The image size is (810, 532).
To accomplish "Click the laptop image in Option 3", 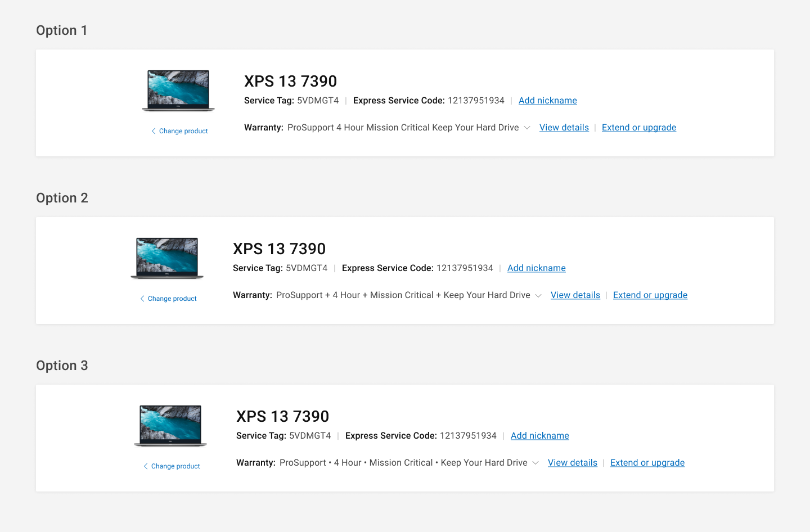I will point(170,426).
